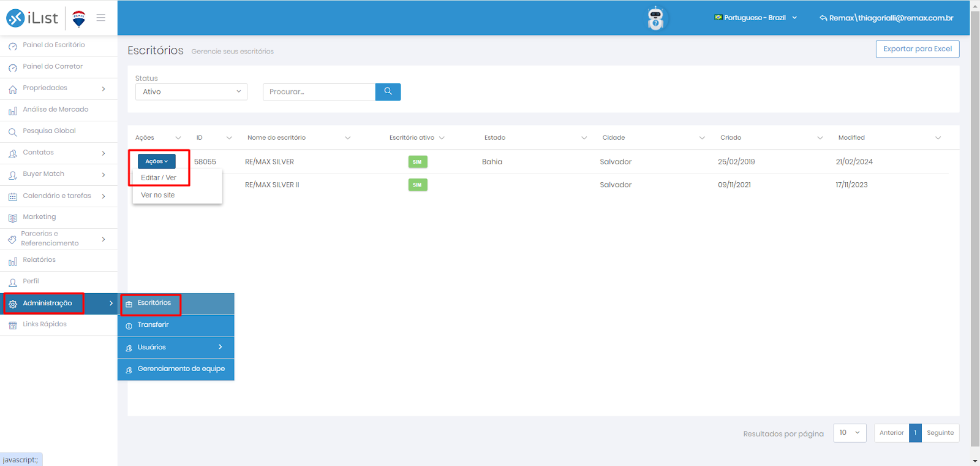Open the robot help assistant icon
Viewport: 980px width, 466px height.
655,18
